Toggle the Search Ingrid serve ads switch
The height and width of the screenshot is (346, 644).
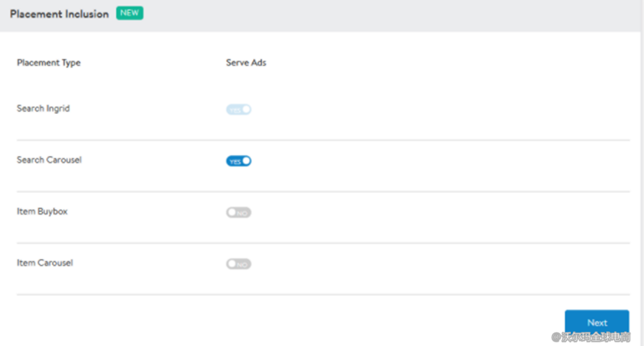pos(239,110)
